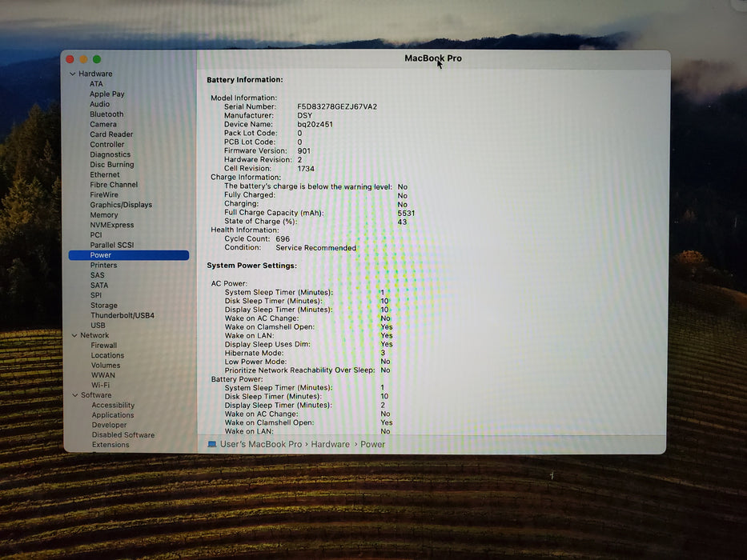This screenshot has height=560, width=747.
Task: Click Hardware group label in sidebar
Action: [95, 74]
